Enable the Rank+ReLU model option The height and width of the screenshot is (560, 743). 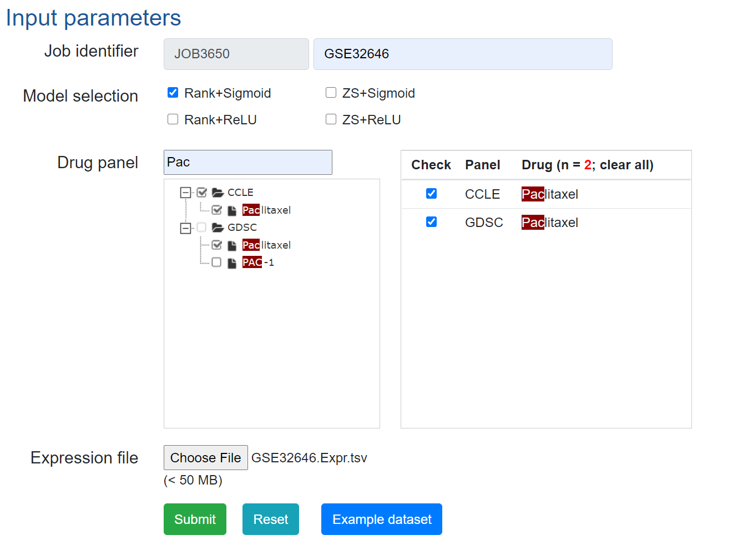(173, 119)
